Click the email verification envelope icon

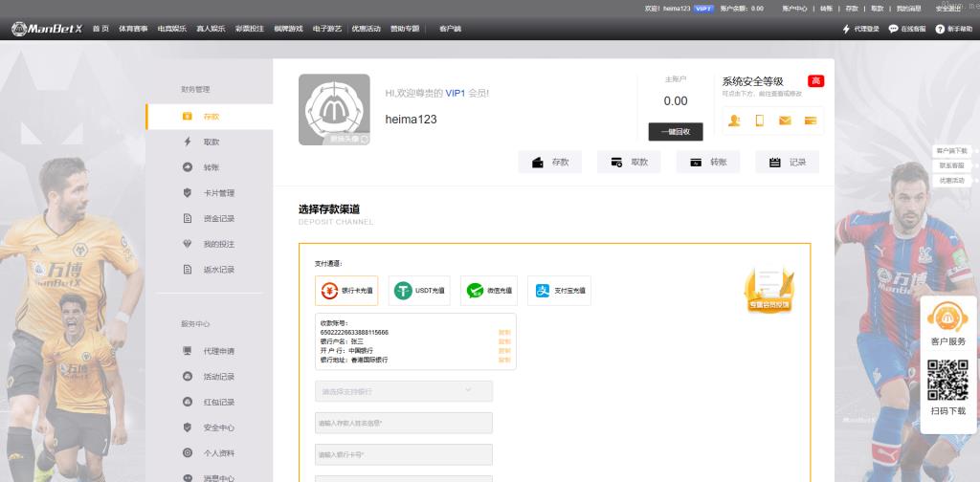[x=785, y=120]
